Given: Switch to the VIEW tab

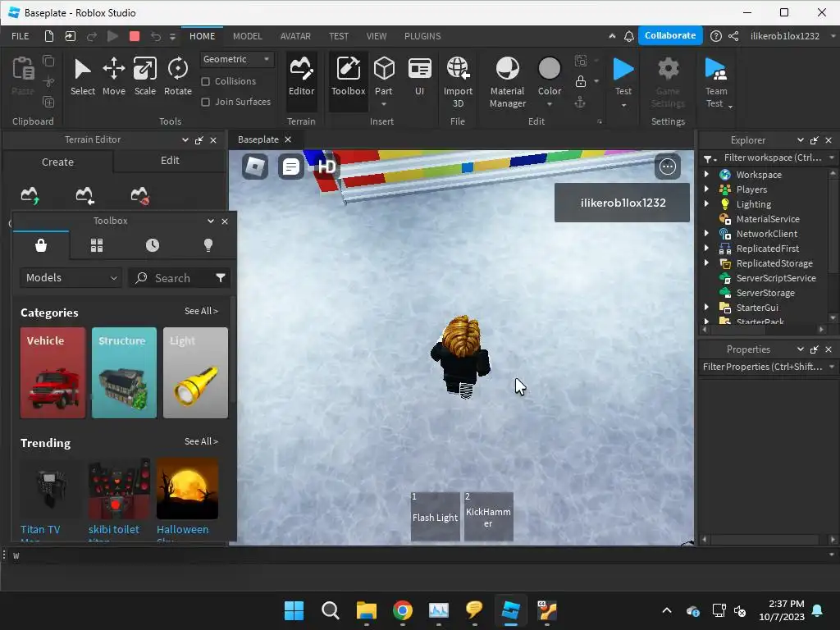Looking at the screenshot, I should coord(377,36).
